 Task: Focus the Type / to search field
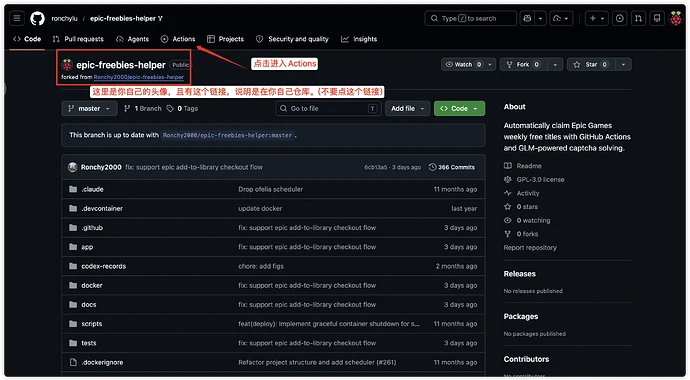[470, 18]
